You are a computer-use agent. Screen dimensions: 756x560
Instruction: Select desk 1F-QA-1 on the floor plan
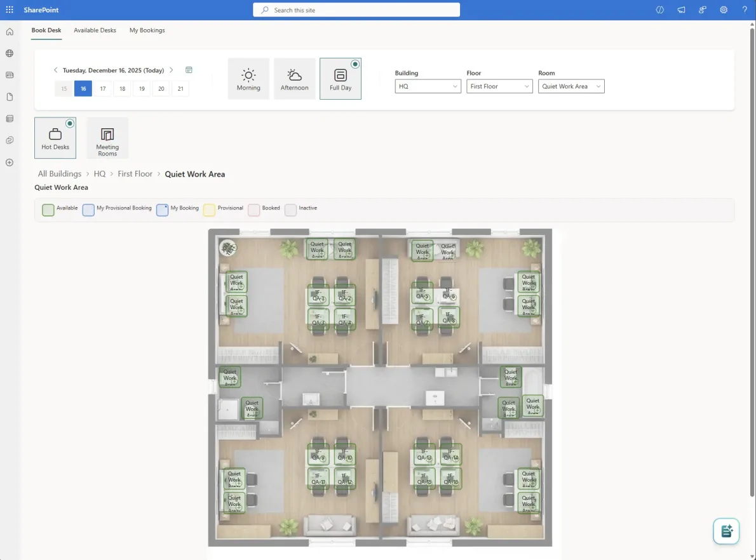pos(318,296)
